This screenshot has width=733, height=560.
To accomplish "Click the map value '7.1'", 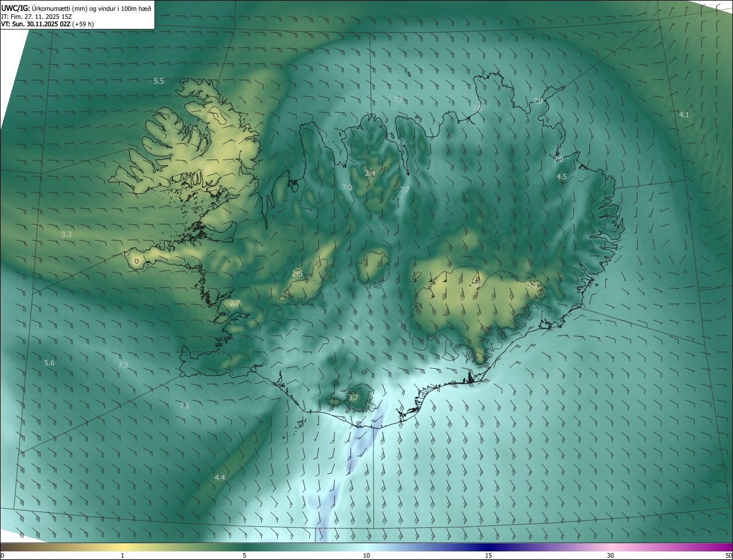I will coord(184,405).
